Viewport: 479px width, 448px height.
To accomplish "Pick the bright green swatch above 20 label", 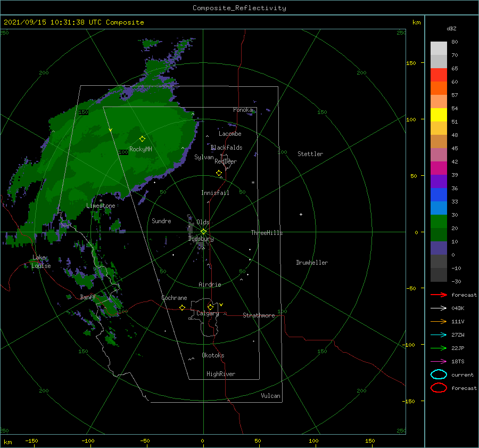I will [x=439, y=222].
